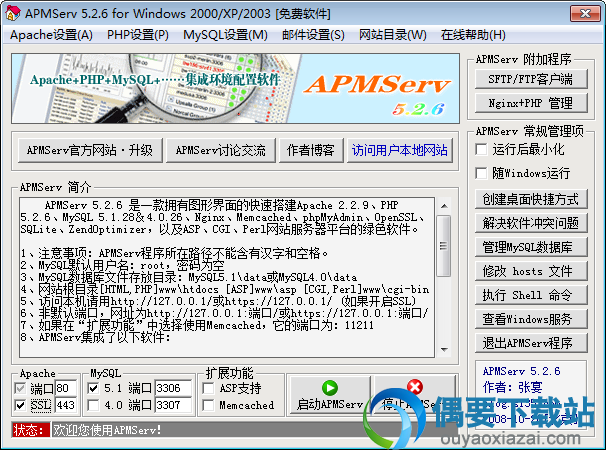The image size is (606, 450).
Task: Click 解决软件冲突问题 button
Action: tap(531, 223)
